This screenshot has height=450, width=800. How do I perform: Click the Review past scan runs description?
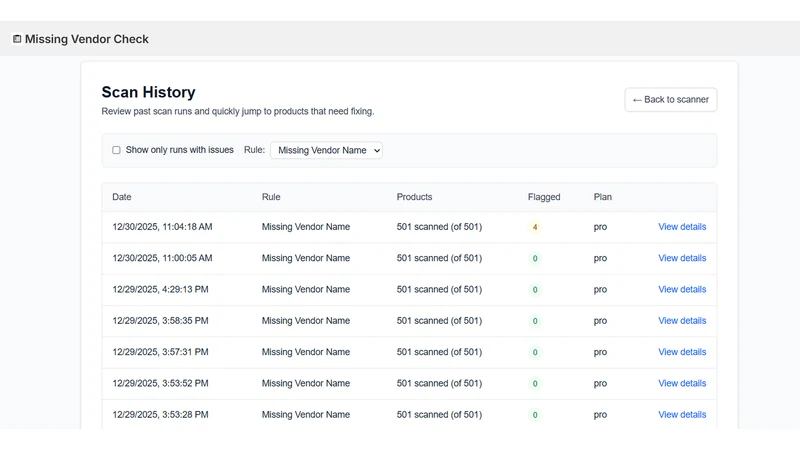[x=238, y=111]
